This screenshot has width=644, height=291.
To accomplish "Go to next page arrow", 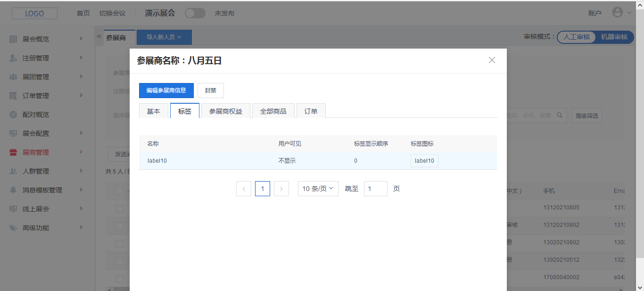I will 281,189.
